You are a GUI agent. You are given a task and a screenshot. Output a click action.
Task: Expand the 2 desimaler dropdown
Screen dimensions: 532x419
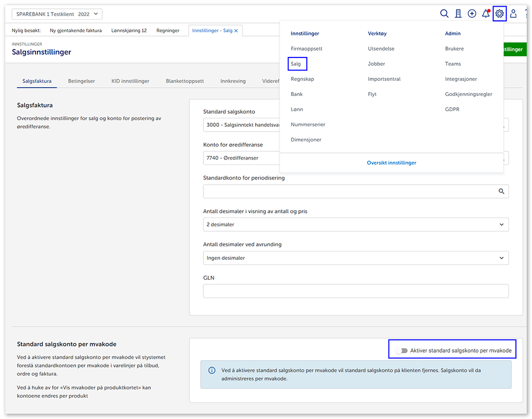[355, 224]
